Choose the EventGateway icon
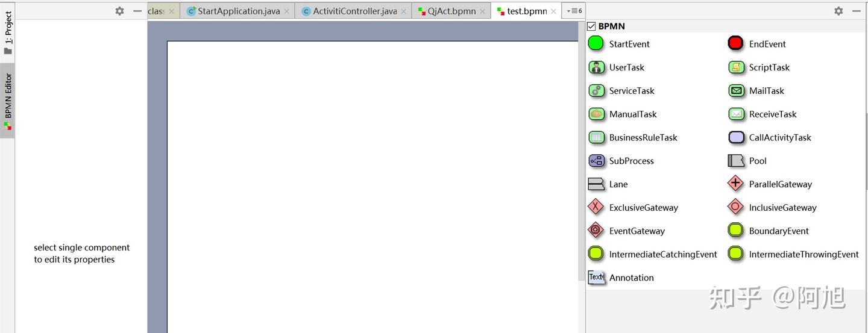Image resolution: width=868 pixels, height=333 pixels. click(x=596, y=231)
